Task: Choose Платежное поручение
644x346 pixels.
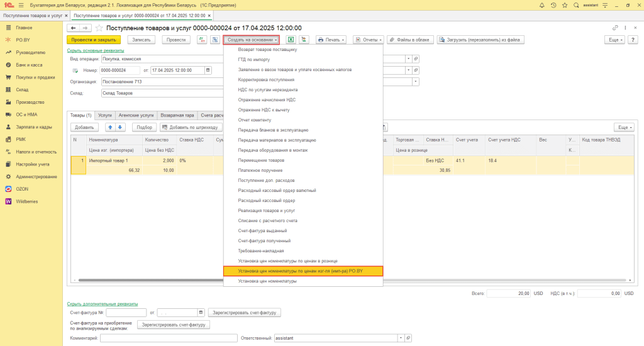Action: point(260,170)
